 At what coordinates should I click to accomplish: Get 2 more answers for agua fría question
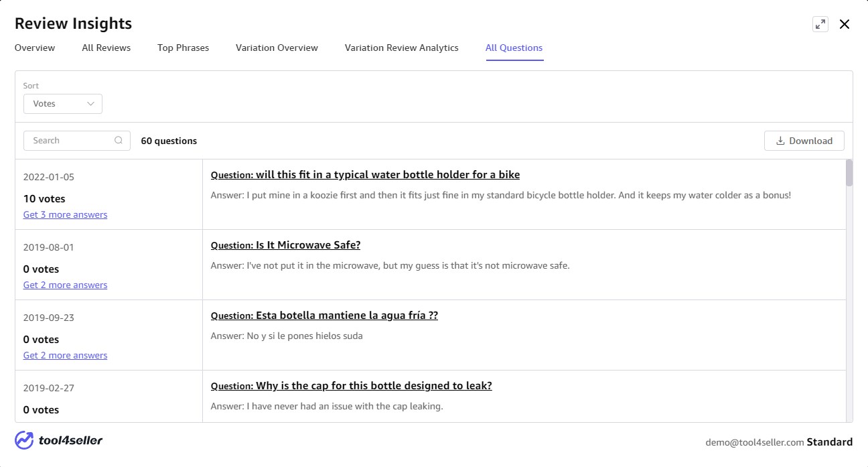point(65,355)
